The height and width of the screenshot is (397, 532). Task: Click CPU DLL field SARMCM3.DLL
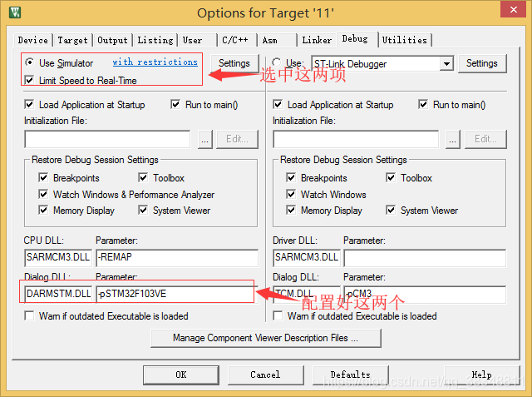click(58, 257)
